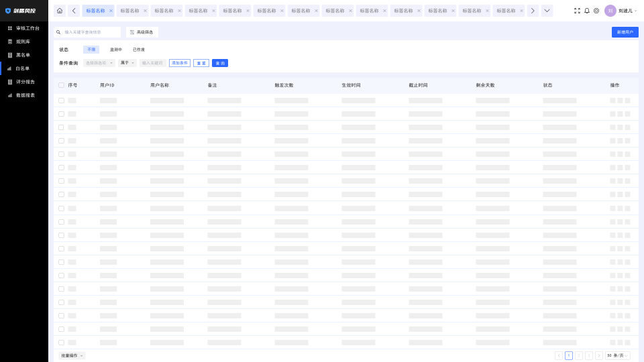Open the 50 条/页 page size dropdown
The image size is (644, 362).
617,355
